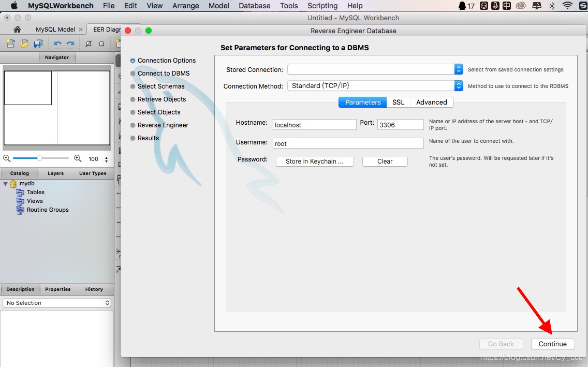Viewport: 588px width, 367px height.
Task: Toggle the grid display icon
Action: (89, 43)
